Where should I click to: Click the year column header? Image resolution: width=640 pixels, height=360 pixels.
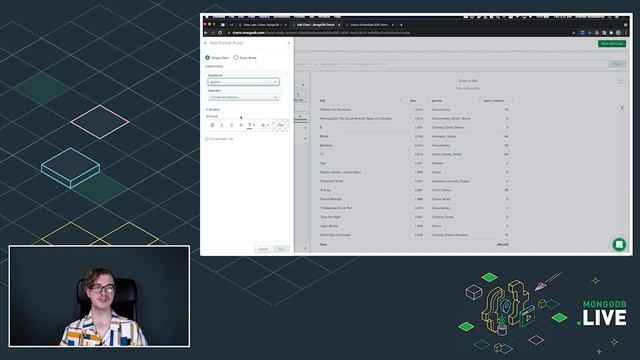(x=412, y=100)
